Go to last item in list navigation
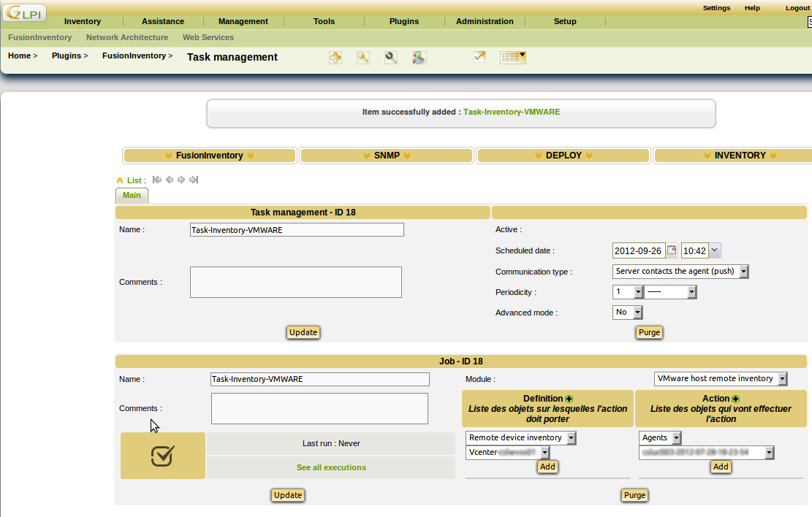This screenshot has height=517, width=812. (x=194, y=180)
